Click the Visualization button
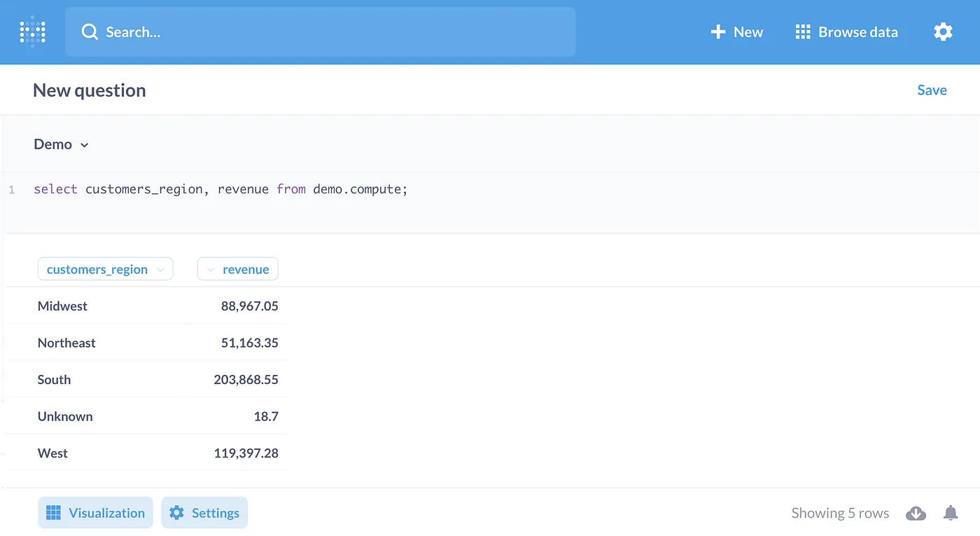This screenshot has height=536, width=980. click(x=95, y=512)
